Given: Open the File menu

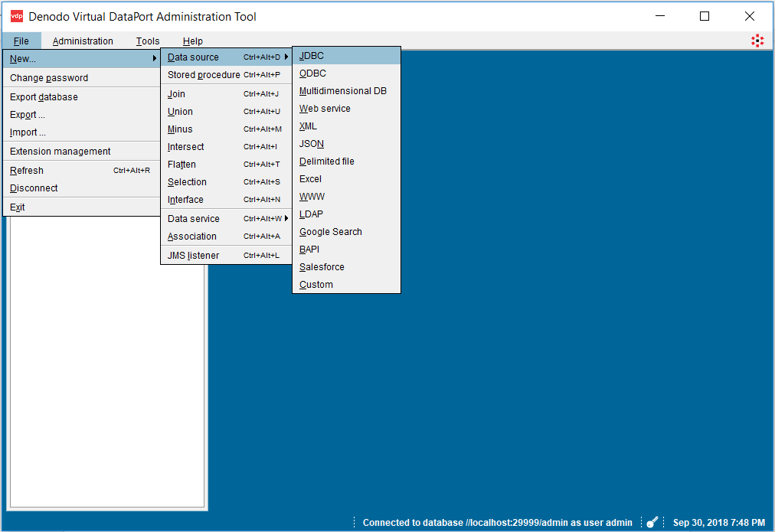Looking at the screenshot, I should [21, 41].
